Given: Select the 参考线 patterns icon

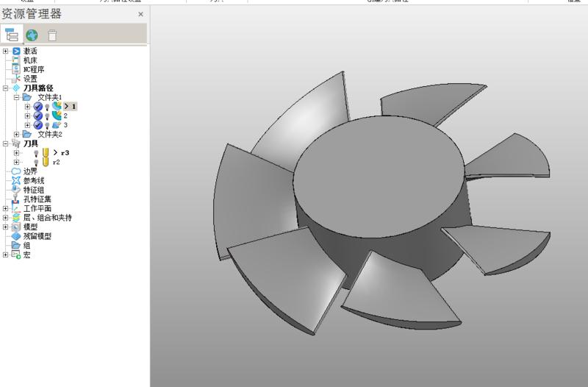Looking at the screenshot, I should pyautogui.click(x=15, y=180).
